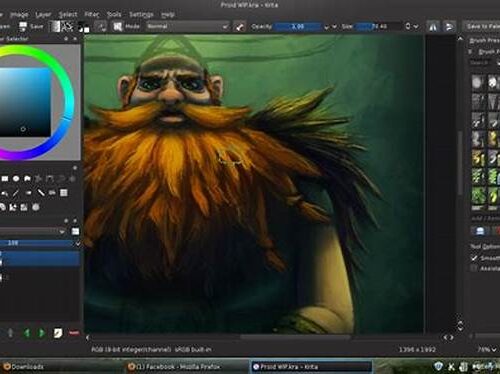
Task: Open the Layer menu
Action: pyautogui.click(x=43, y=15)
